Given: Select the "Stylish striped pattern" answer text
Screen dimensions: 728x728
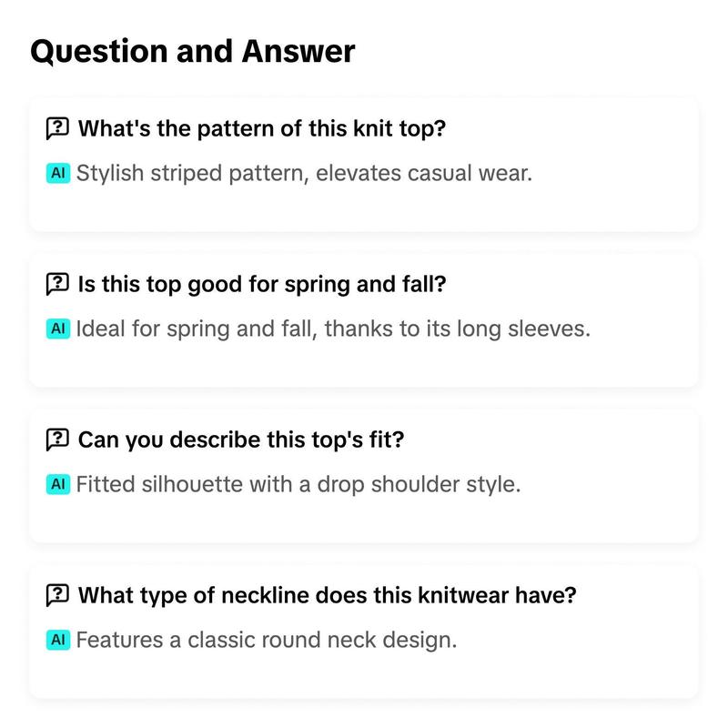Looking at the screenshot, I should coord(304,173).
